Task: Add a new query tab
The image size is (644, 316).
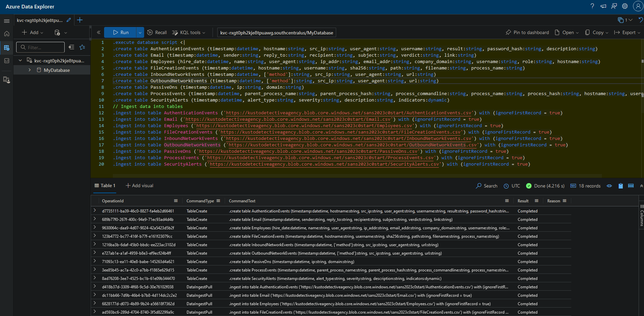Action: click(80, 20)
